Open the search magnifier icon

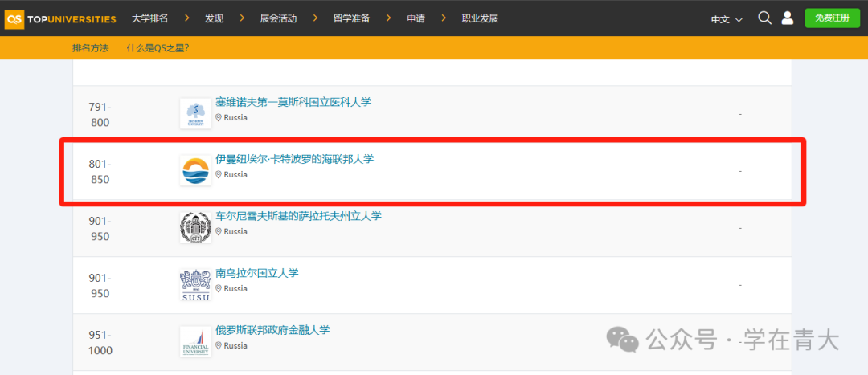pyautogui.click(x=764, y=18)
